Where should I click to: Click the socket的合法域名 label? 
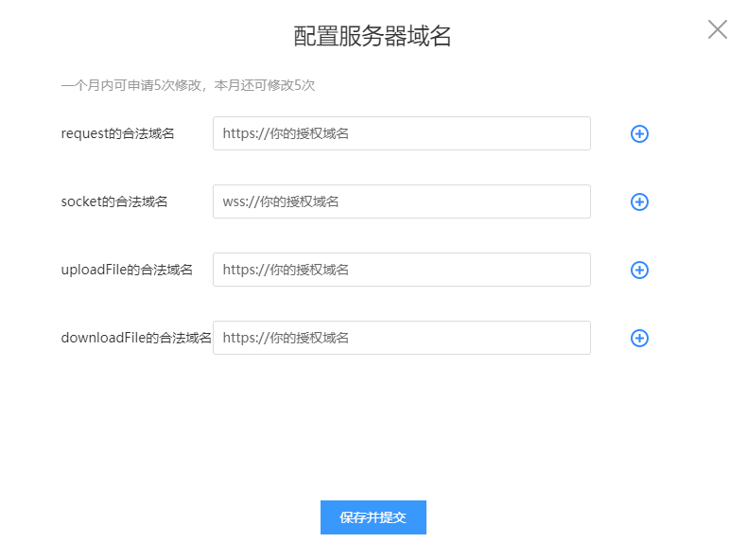pyautogui.click(x=114, y=201)
